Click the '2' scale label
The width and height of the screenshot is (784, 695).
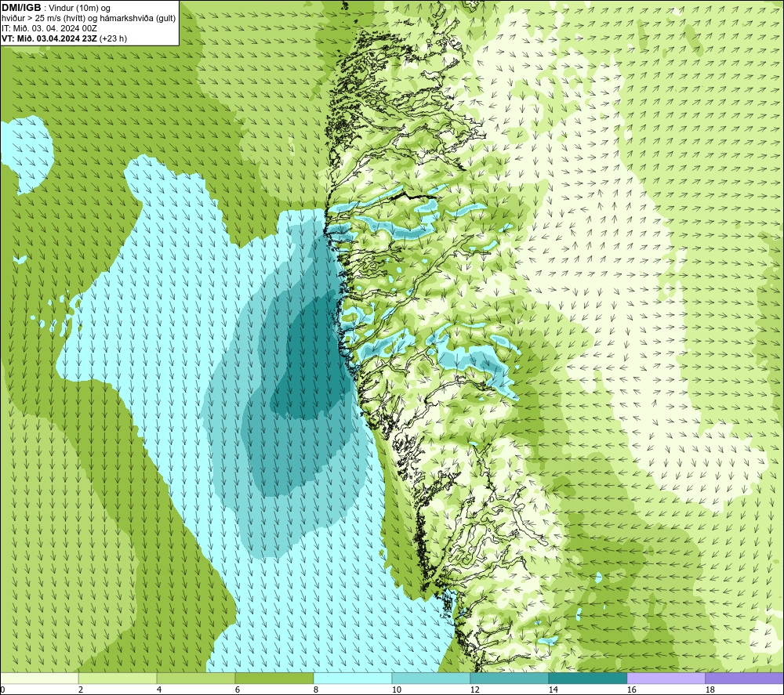[81, 690]
